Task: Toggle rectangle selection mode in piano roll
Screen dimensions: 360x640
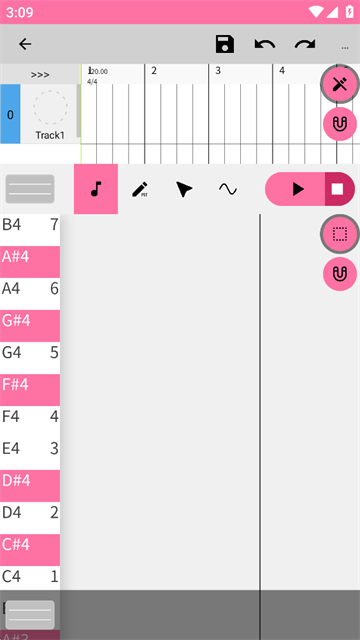Action: pos(340,234)
